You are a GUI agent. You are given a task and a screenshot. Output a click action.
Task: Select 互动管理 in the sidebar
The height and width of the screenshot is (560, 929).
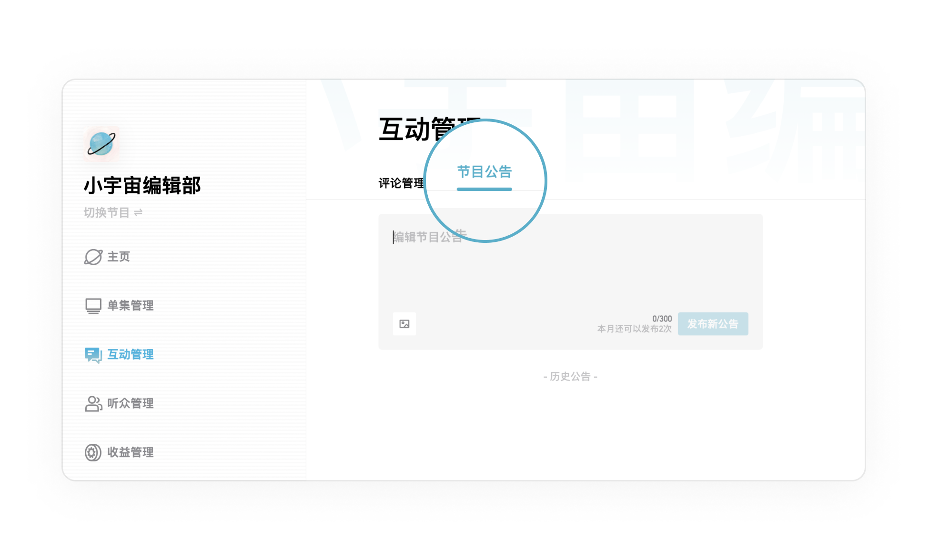click(130, 355)
